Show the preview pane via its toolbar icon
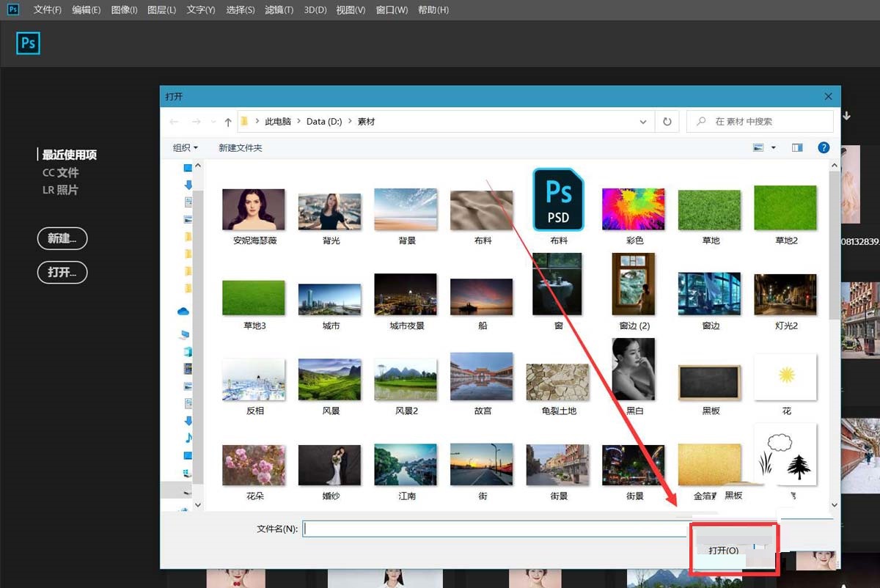880x588 pixels. pos(797,147)
